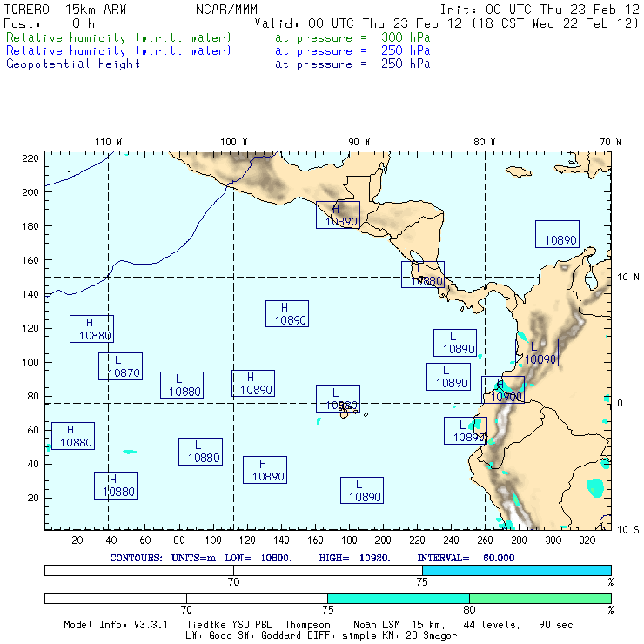Click the 'CONTOURS: UNITS=m' text
The height and width of the screenshot is (644, 644).
(163, 558)
